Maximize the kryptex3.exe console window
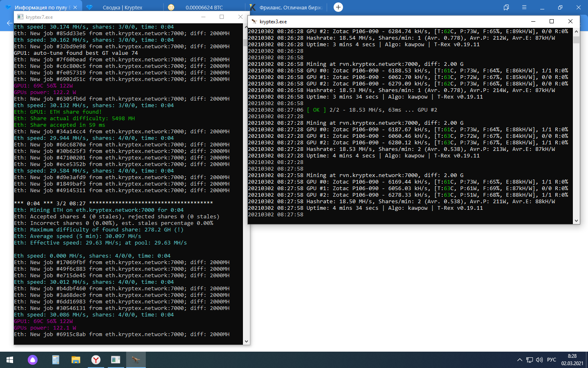The height and width of the screenshot is (368, 588). point(552,21)
